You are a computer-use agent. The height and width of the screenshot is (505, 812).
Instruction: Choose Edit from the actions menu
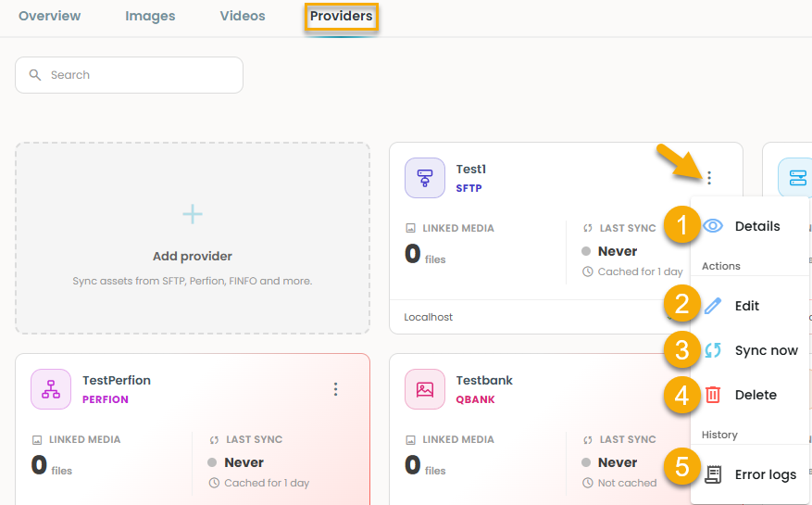pos(750,306)
